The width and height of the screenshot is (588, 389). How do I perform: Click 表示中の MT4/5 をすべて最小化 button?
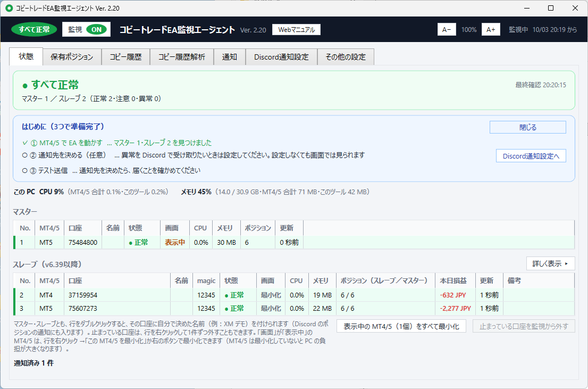(401, 326)
